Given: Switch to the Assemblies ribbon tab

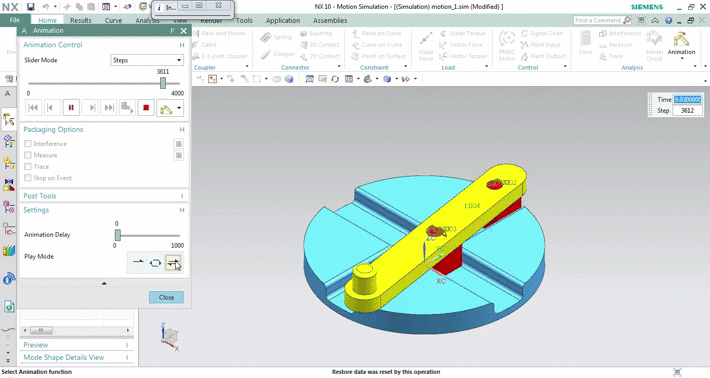Looking at the screenshot, I should pos(330,20).
